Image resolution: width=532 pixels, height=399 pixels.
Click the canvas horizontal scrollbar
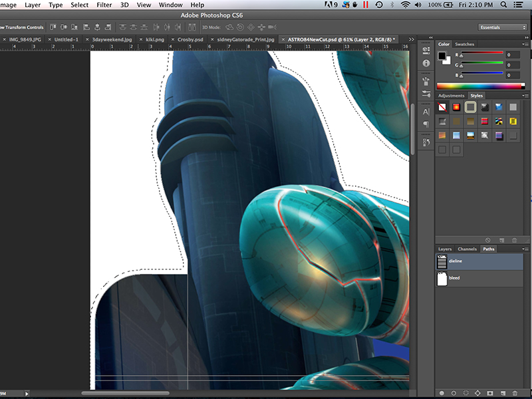click(125, 394)
